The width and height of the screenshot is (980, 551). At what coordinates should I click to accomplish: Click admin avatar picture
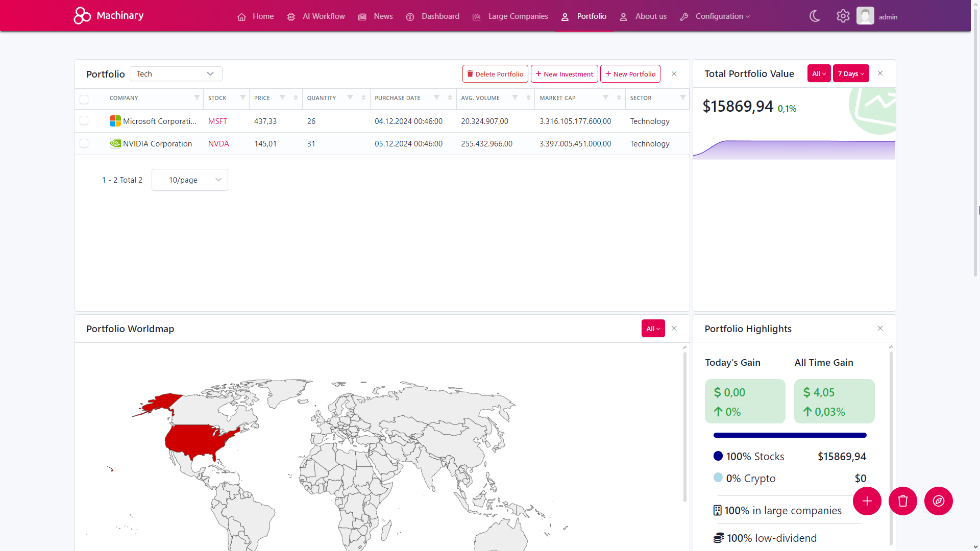click(x=865, y=16)
